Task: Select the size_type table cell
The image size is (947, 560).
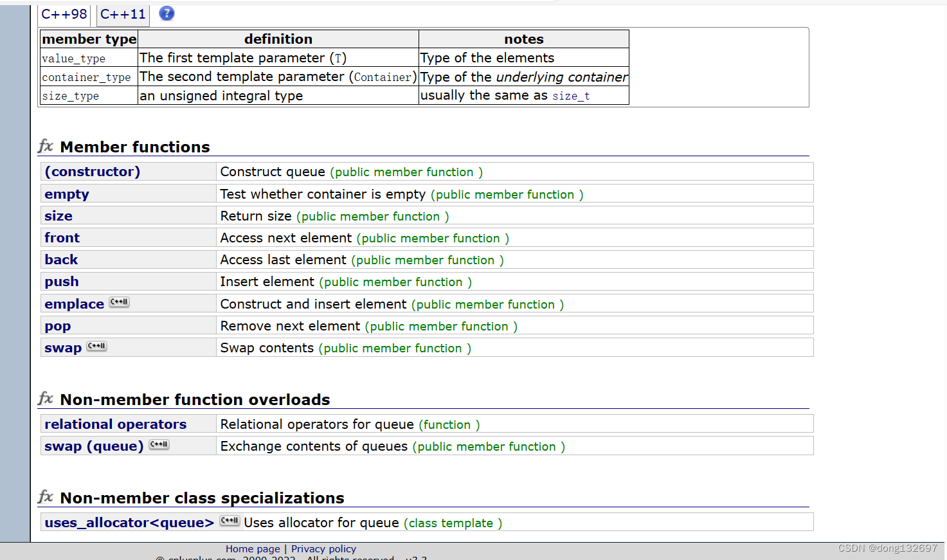Action: [x=89, y=95]
